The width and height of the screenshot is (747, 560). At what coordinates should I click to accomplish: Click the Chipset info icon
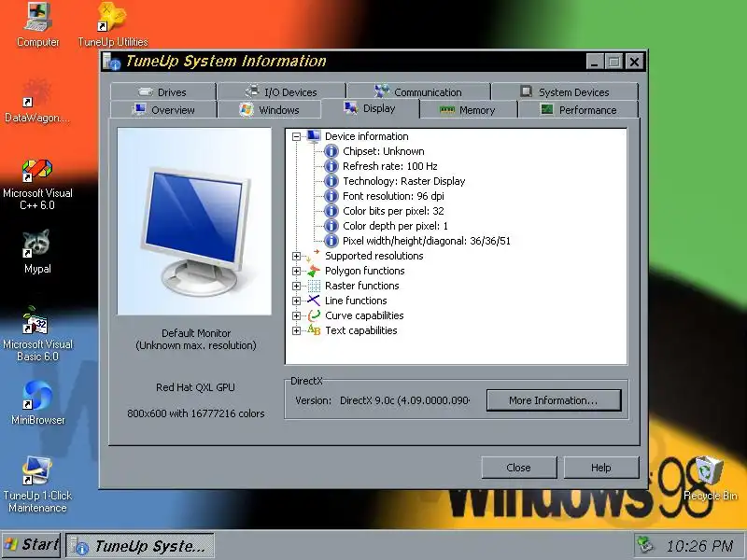331,151
